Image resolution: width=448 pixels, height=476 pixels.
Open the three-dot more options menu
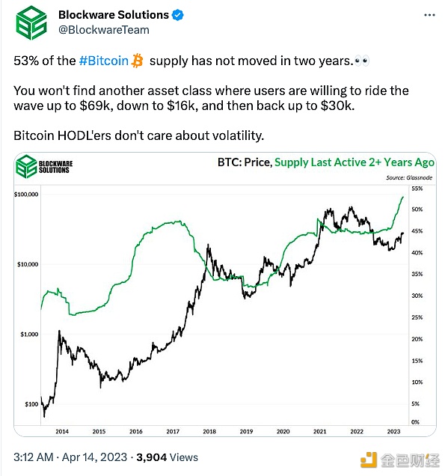coord(429,15)
